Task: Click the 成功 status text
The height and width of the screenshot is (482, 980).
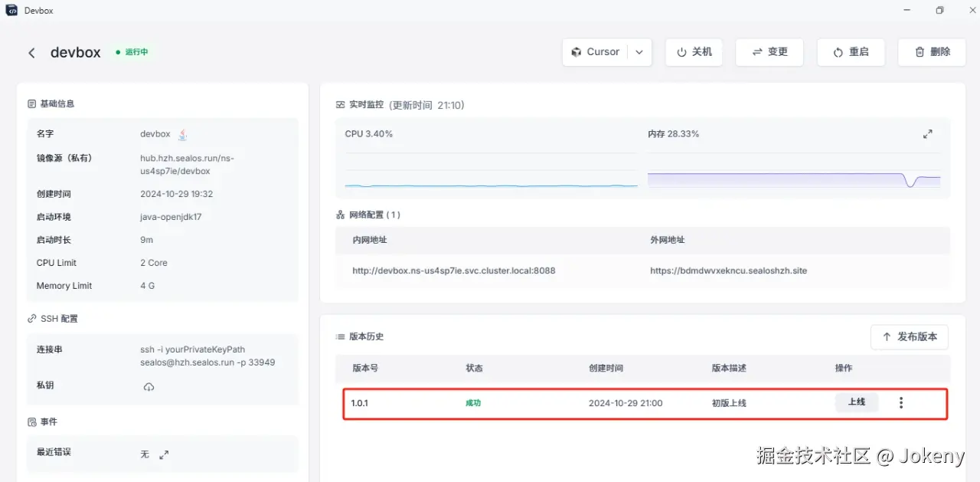Action: (473, 403)
